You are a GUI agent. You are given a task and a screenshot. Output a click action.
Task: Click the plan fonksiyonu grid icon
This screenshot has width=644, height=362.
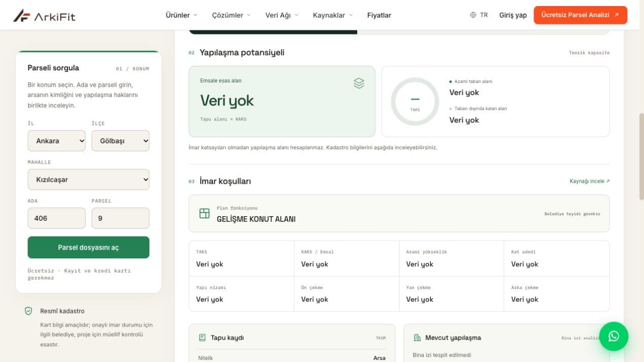(204, 213)
